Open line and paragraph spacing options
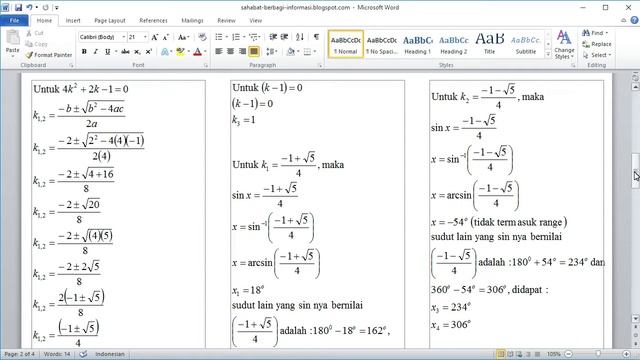Screen dimensions: 640x360 pos(271,51)
